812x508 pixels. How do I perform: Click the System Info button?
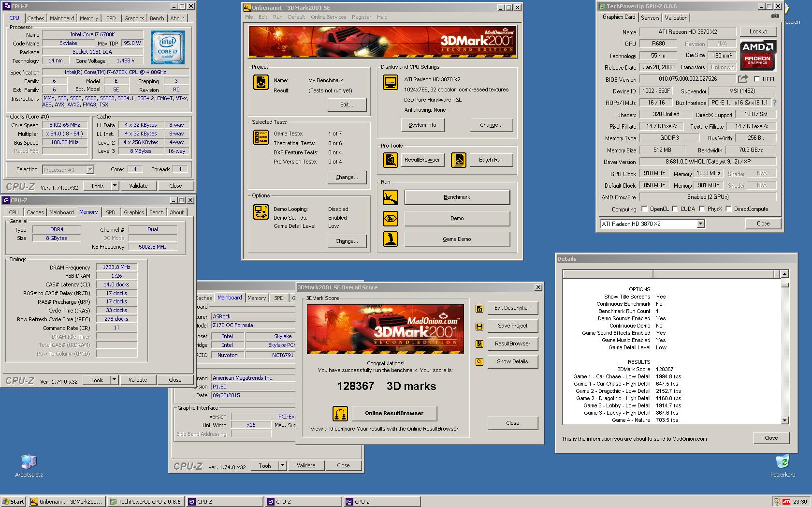pyautogui.click(x=422, y=125)
